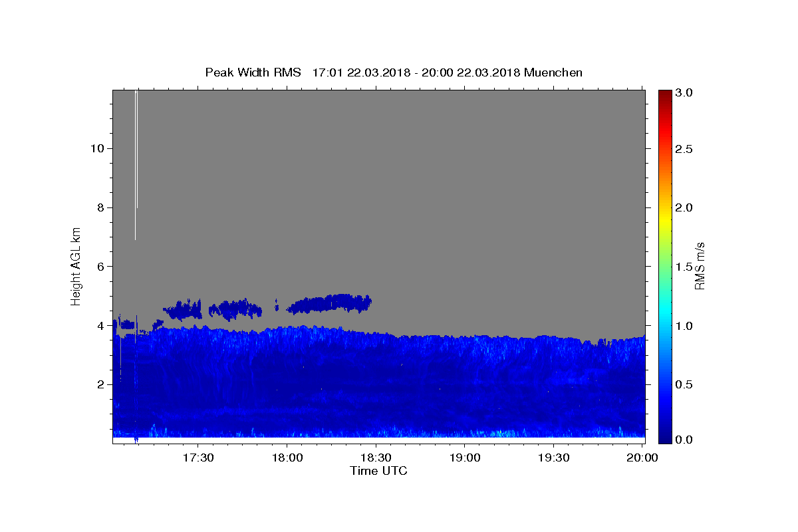Click the cloud layer near 18:15 at 4.7 km
798x532 pixels.
(329, 303)
